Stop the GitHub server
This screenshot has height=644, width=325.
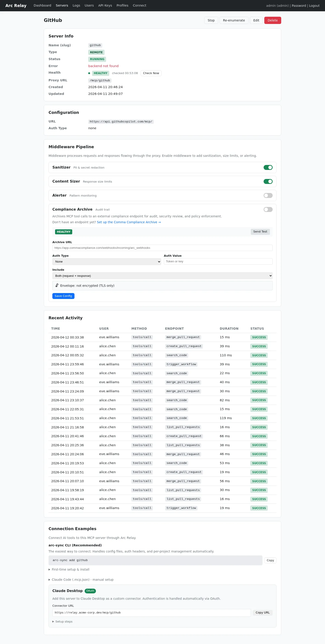tap(211, 20)
